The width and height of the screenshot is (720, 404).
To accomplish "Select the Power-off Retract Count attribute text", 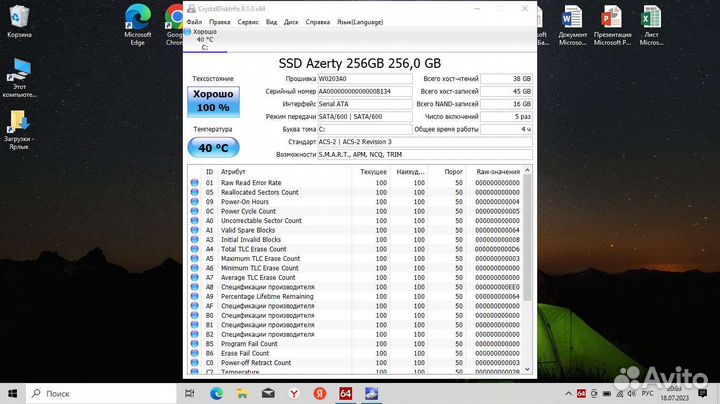I will [x=256, y=363].
